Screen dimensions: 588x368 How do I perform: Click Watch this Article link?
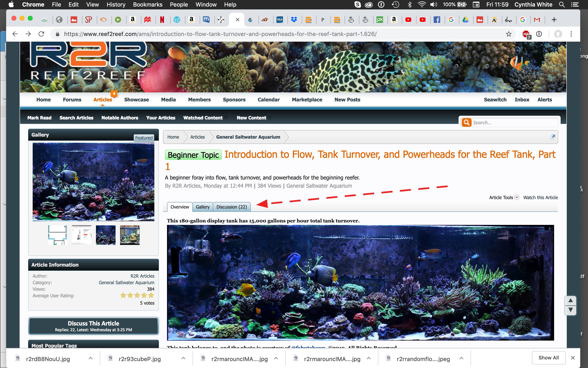540,197
